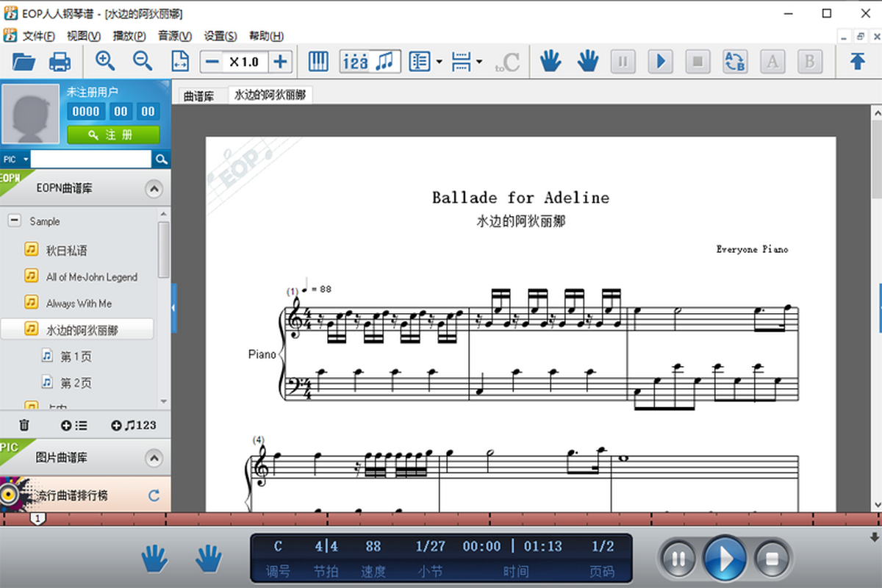Click the add 123 notation score icon
The width and height of the screenshot is (882, 588).
tap(133, 425)
